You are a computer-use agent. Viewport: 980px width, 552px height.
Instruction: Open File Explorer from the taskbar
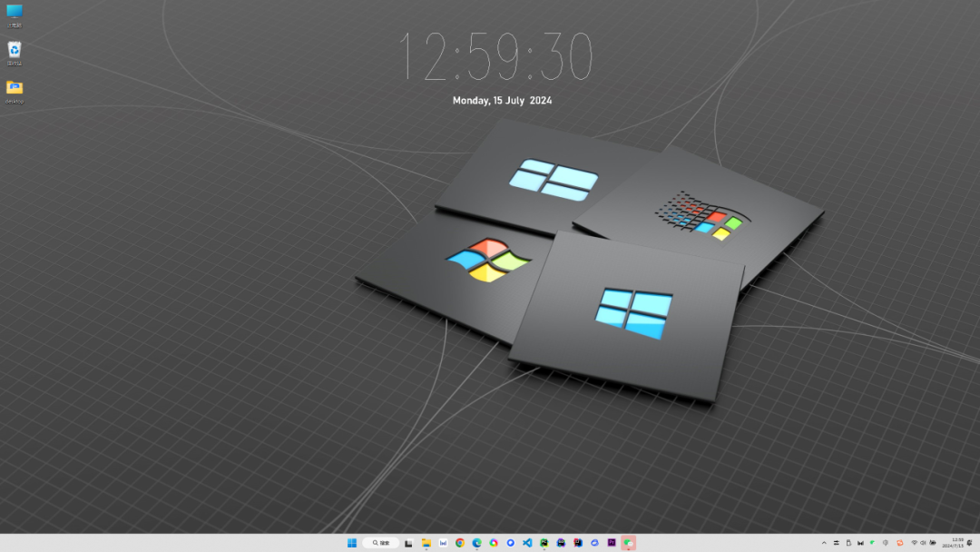coord(426,543)
